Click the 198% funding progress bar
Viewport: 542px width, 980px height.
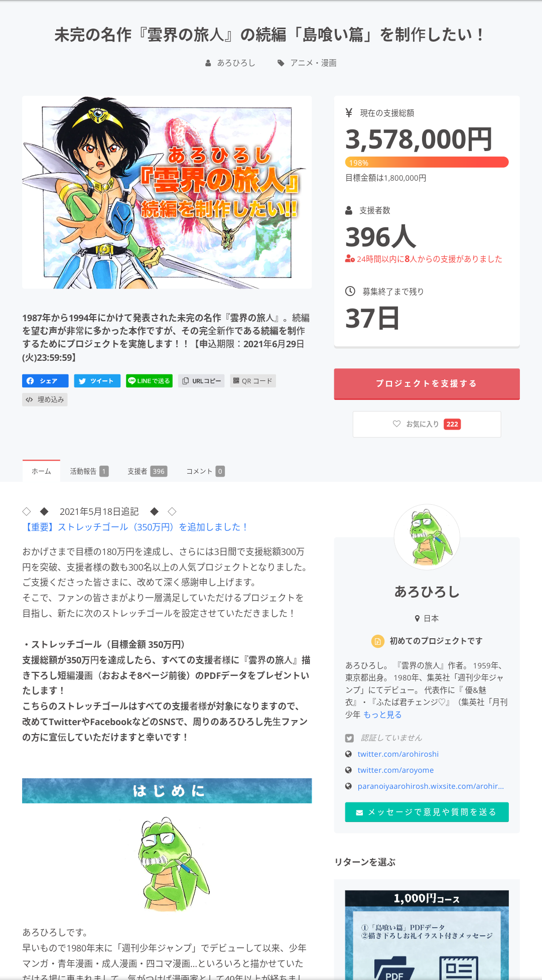click(427, 162)
